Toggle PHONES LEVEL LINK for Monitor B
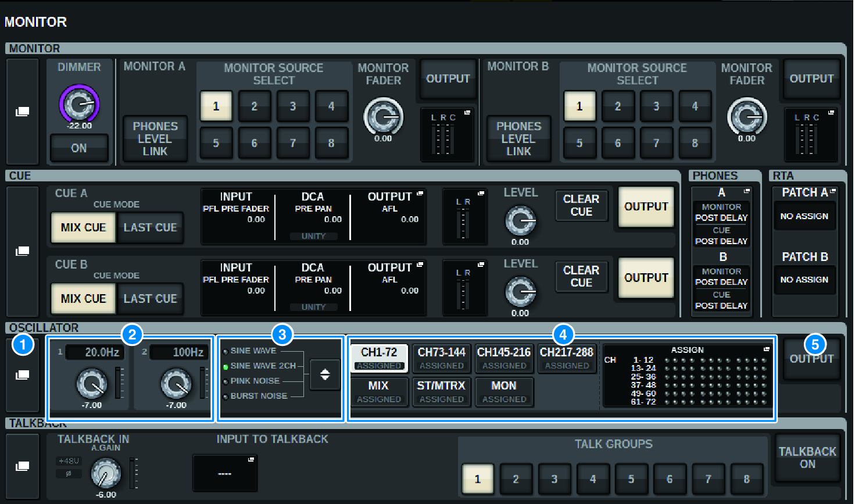855x504 pixels. point(518,138)
